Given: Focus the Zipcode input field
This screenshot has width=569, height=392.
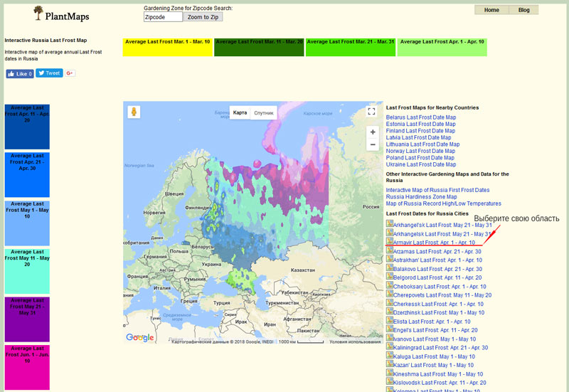Looking at the screenshot, I should tap(163, 17).
